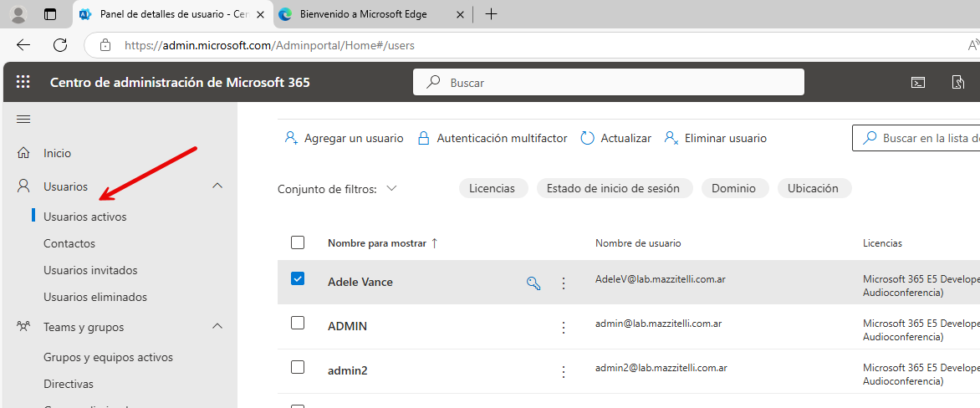The width and height of the screenshot is (980, 408).
Task: Check the ADMIN row checkbox
Action: pyautogui.click(x=298, y=323)
